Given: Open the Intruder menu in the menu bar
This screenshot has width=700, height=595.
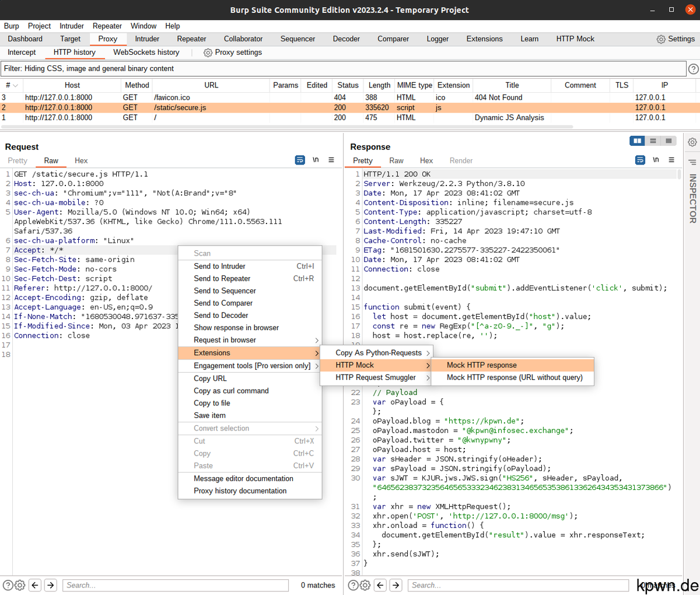Looking at the screenshot, I should pyautogui.click(x=71, y=26).
